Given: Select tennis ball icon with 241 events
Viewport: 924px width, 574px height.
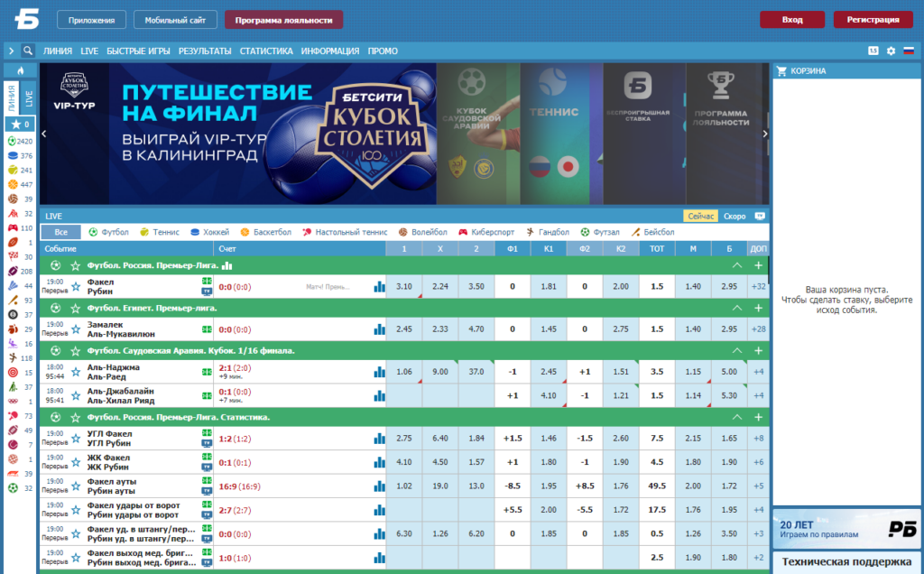Looking at the screenshot, I should (x=13, y=170).
